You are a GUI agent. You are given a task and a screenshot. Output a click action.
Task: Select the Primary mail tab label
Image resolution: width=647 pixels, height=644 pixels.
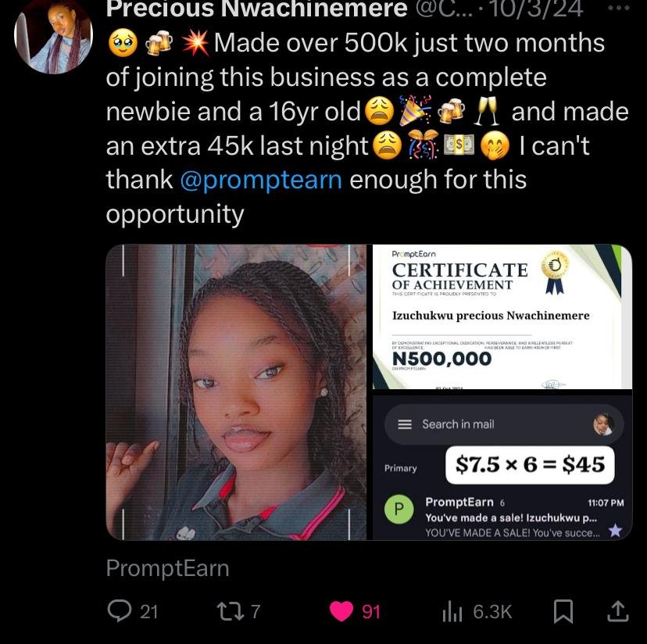coord(400,468)
